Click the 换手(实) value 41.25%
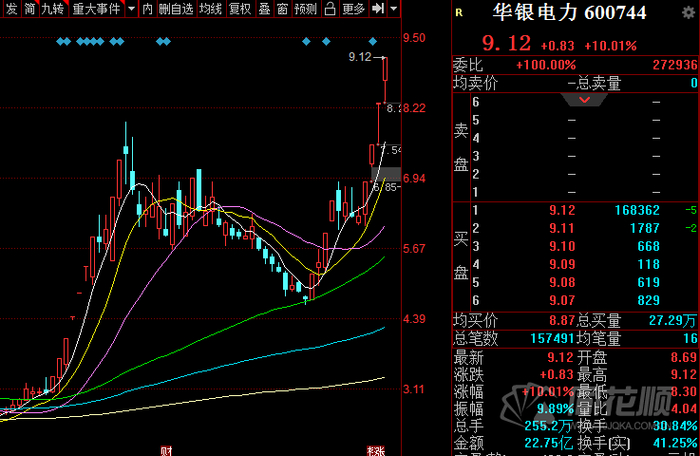700x456 pixels. tap(675, 443)
